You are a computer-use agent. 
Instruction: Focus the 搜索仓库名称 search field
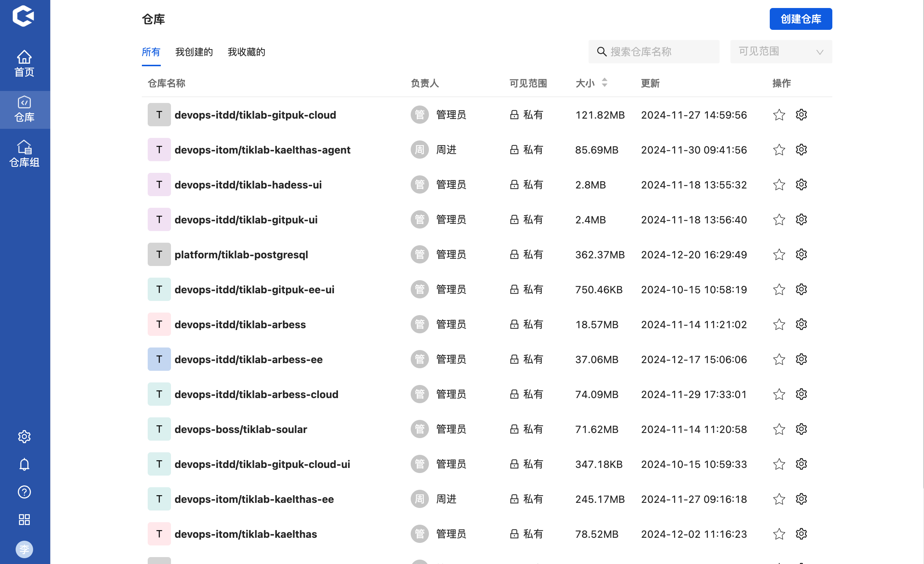point(654,51)
